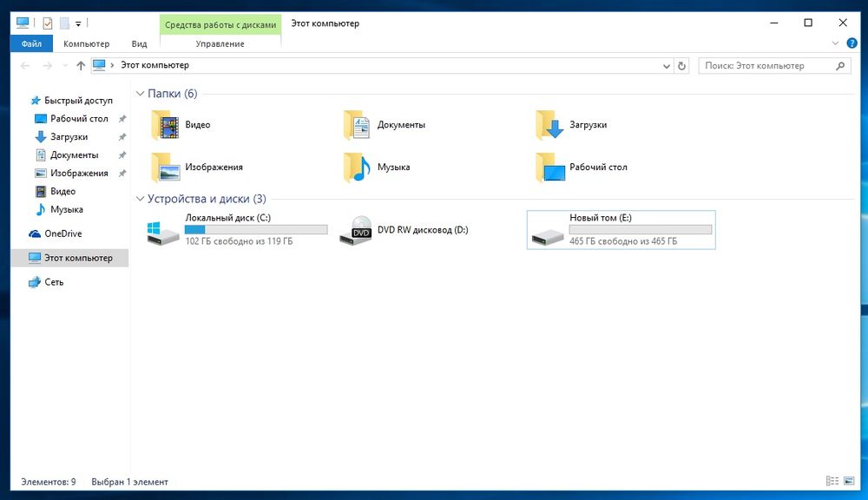The height and width of the screenshot is (500, 868).
Task: Click the system menu computer icon in title bar
Action: pyautogui.click(x=23, y=23)
